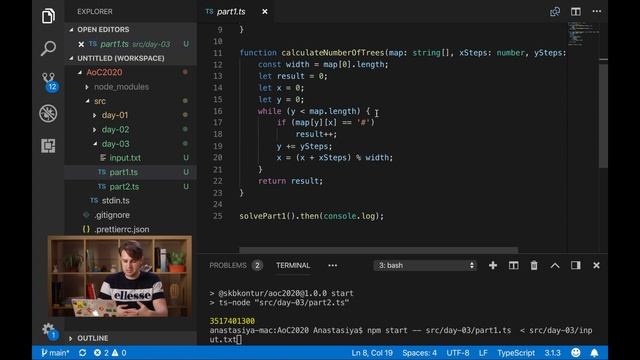
Task: Collapse the day-03 folder
Action: (115, 144)
